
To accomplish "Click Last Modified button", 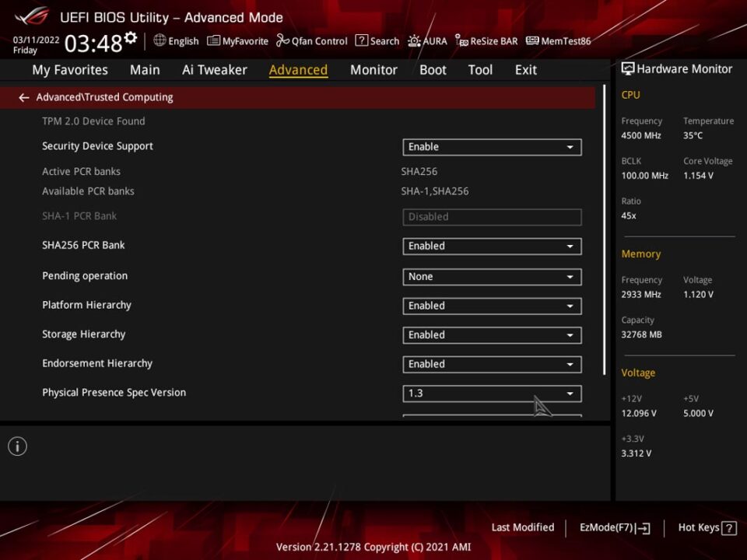I will point(523,527).
